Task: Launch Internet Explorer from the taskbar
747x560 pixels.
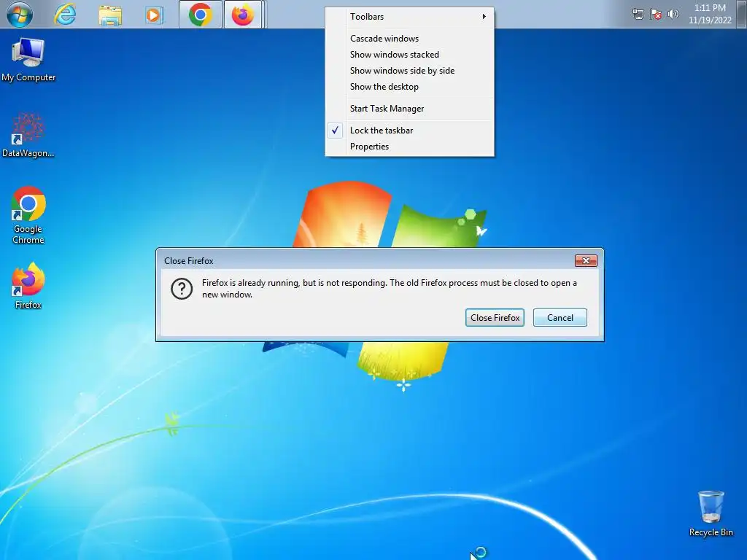Action: (x=65, y=15)
